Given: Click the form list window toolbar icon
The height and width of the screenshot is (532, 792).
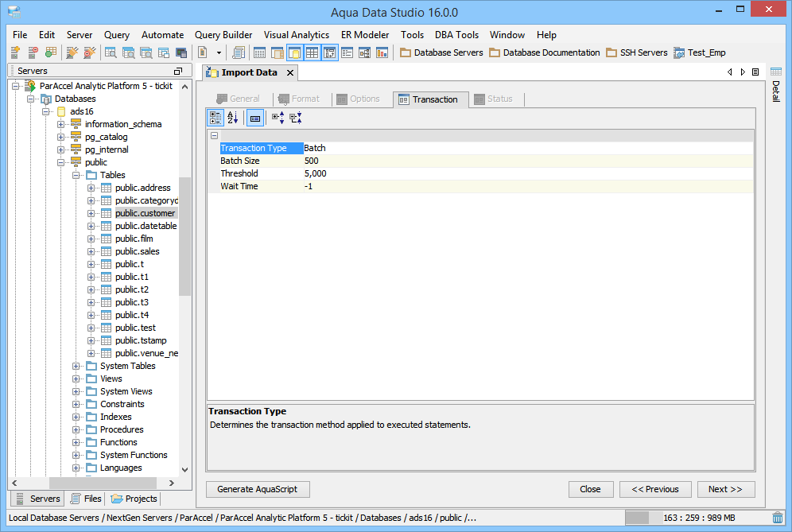Looking at the screenshot, I should (347, 52).
